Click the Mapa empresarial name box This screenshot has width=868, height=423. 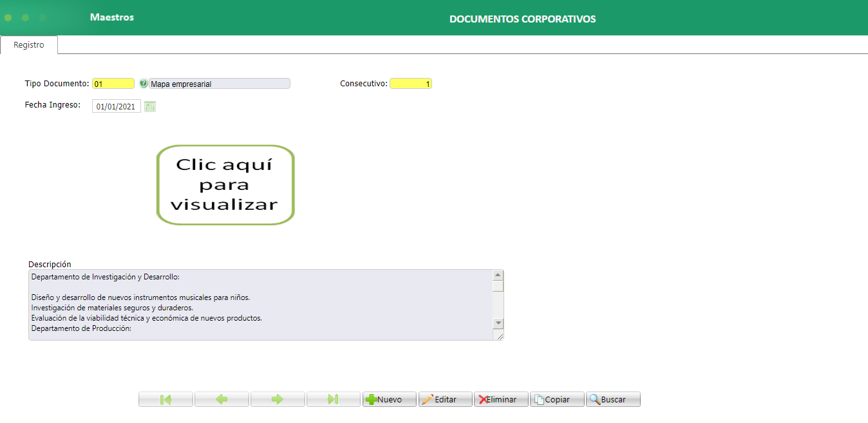pyautogui.click(x=219, y=83)
